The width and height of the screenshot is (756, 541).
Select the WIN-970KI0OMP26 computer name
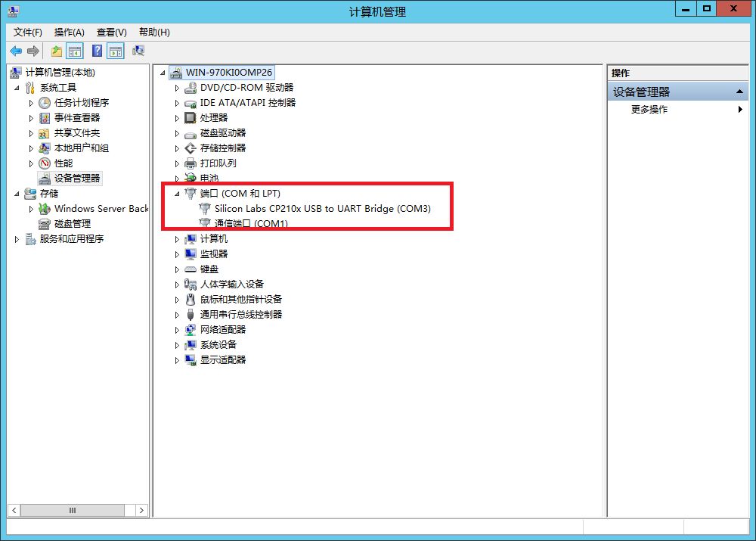[x=229, y=73]
